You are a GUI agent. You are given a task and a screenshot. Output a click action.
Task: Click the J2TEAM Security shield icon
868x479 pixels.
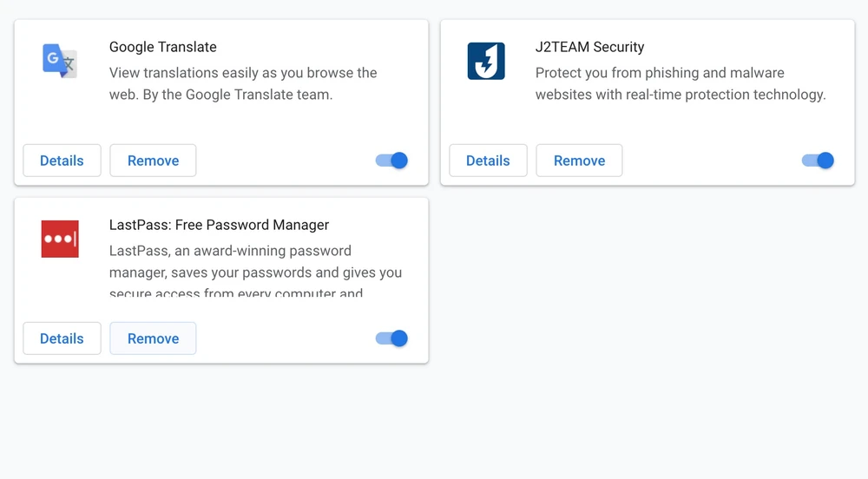(486, 61)
